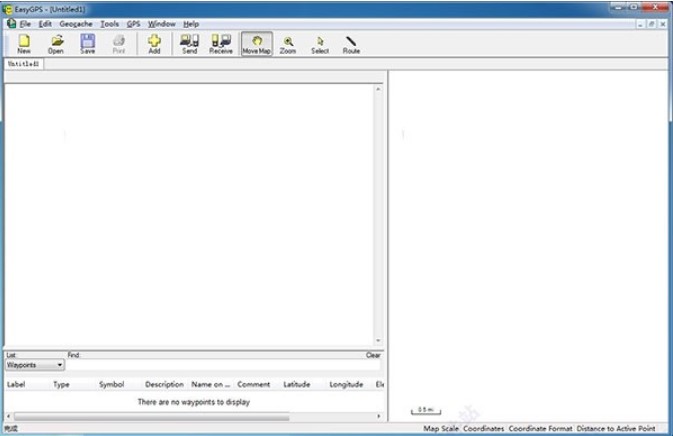The height and width of the screenshot is (436, 673).
Task: Sort by the Longitude column header
Action: click(346, 385)
